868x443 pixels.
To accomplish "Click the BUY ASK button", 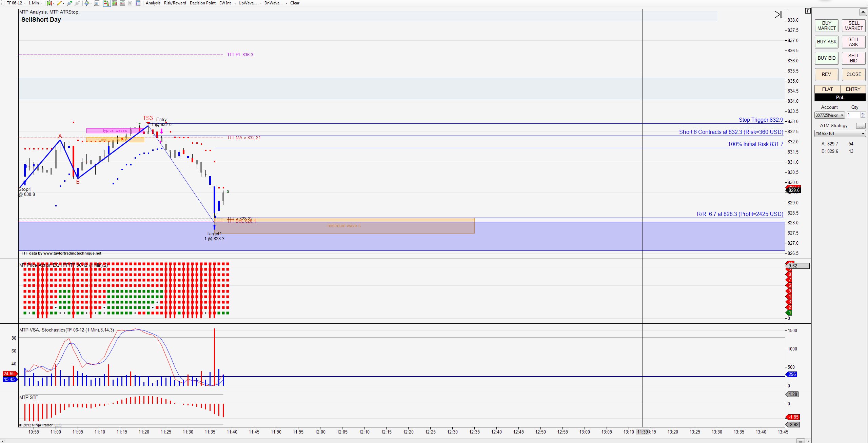I will tap(827, 42).
